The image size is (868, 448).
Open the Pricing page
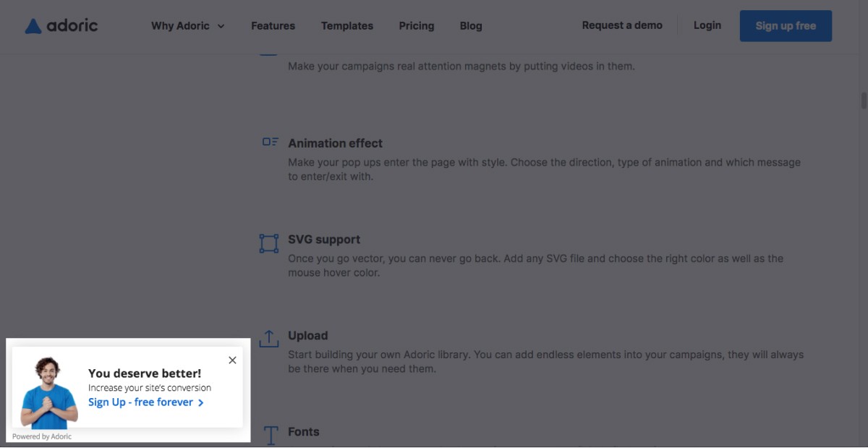[x=417, y=26]
